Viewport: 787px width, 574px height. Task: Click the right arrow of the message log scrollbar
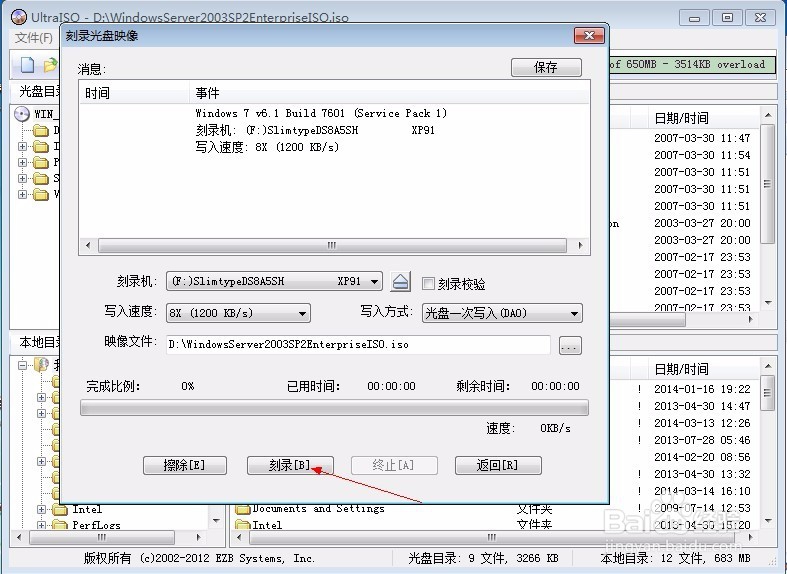(x=580, y=245)
